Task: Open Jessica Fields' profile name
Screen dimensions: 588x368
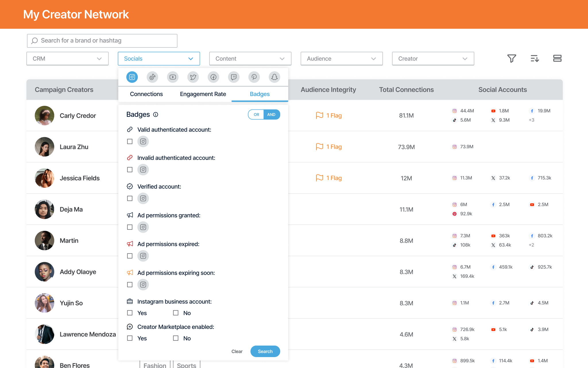Action: [80, 178]
